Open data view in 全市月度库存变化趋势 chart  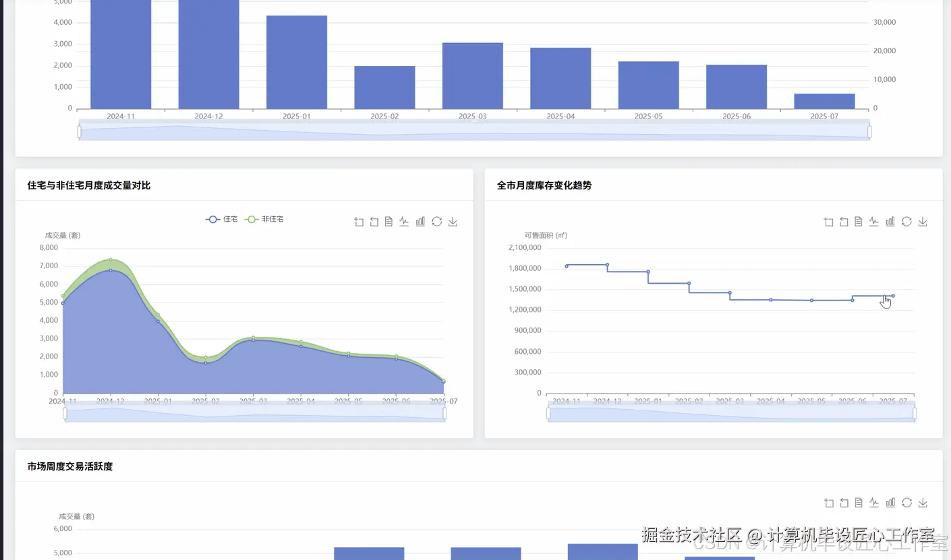[x=859, y=222]
